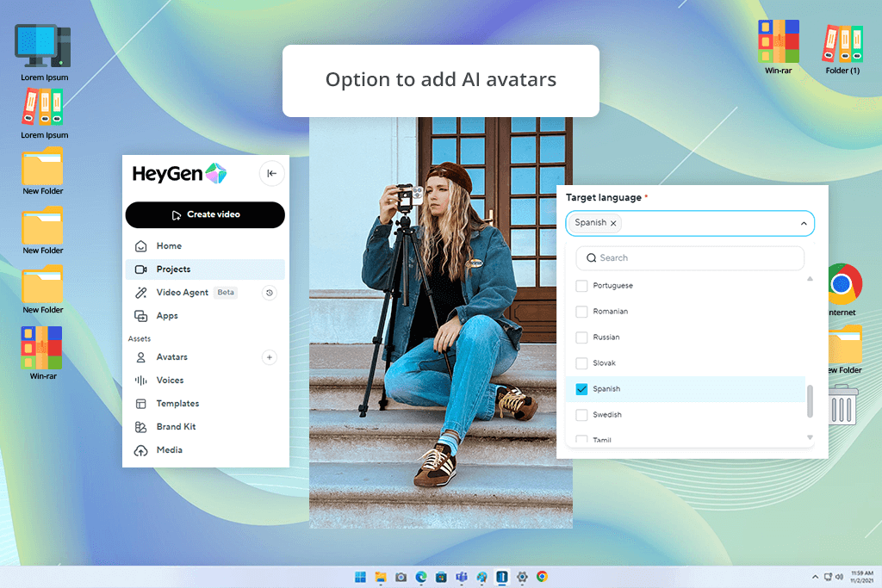Open the Home menu item
Viewport: 882px width, 588px height.
point(205,245)
